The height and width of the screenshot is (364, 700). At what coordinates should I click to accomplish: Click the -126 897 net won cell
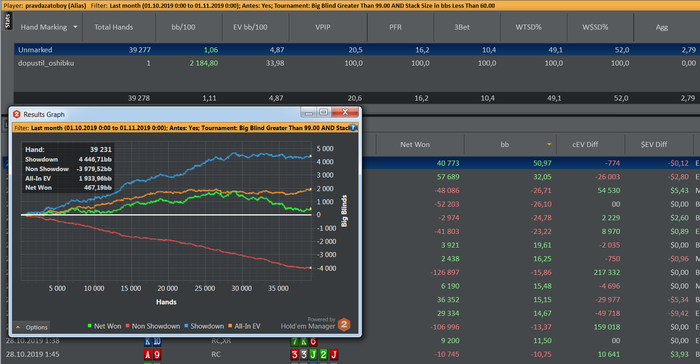click(445, 272)
